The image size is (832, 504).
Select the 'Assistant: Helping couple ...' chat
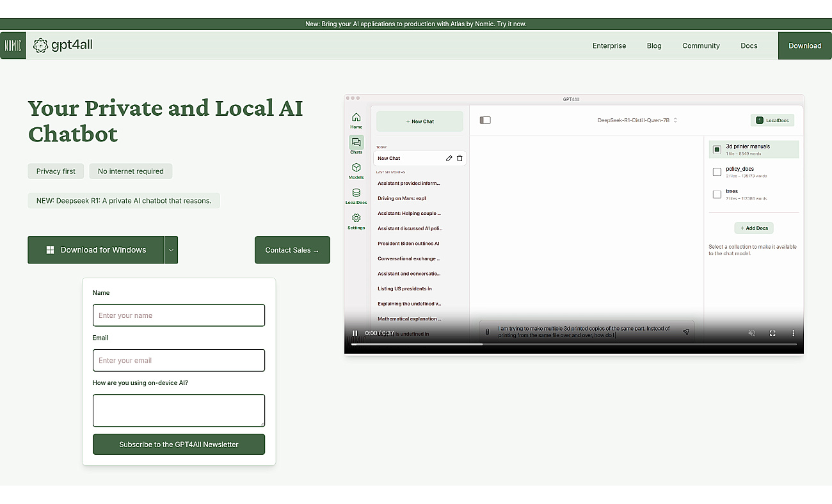[409, 214]
